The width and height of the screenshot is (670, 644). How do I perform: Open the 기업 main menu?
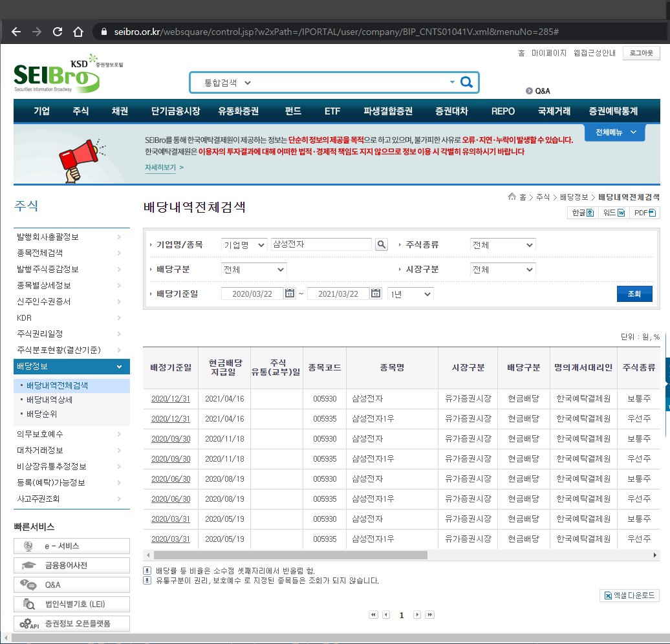click(x=42, y=111)
